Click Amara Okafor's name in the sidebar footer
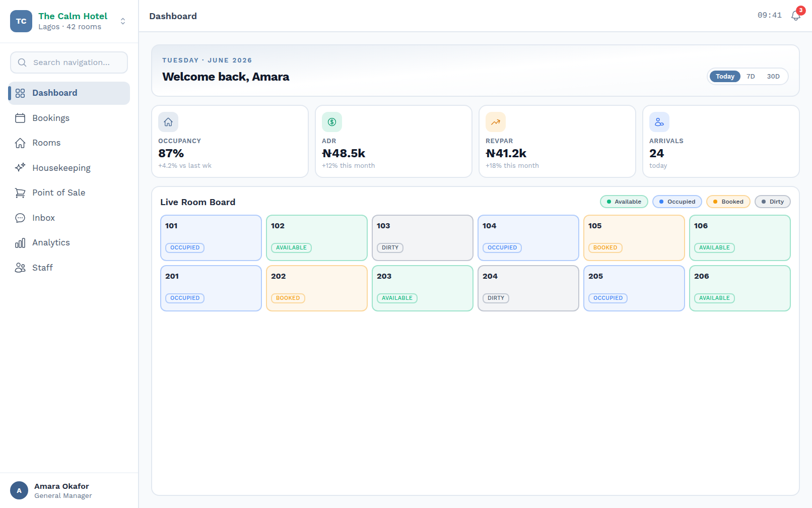The height and width of the screenshot is (508, 812). pos(61,486)
